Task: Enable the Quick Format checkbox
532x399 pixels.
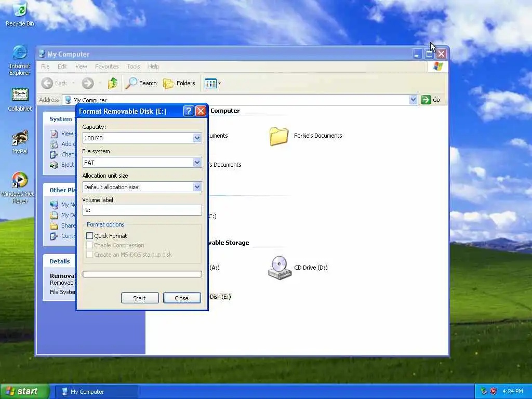Action: coord(89,235)
